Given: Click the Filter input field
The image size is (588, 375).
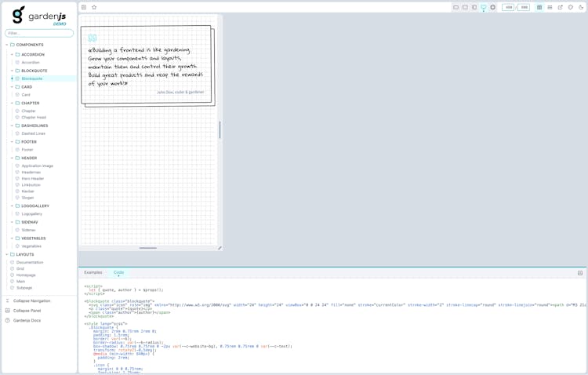Looking at the screenshot, I should [x=39, y=33].
